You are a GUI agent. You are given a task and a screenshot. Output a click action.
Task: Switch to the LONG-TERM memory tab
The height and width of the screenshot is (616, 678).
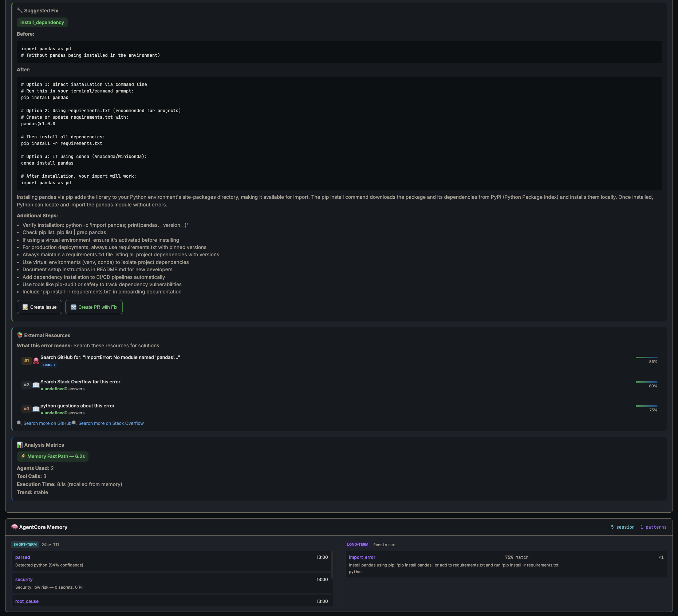click(358, 544)
